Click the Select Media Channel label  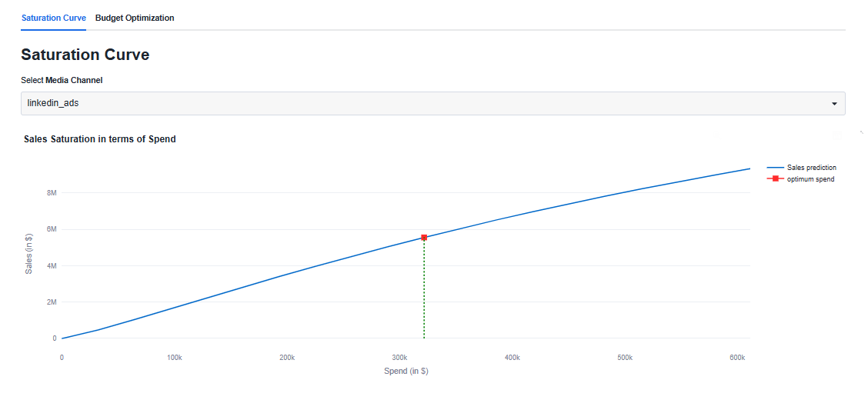point(62,80)
